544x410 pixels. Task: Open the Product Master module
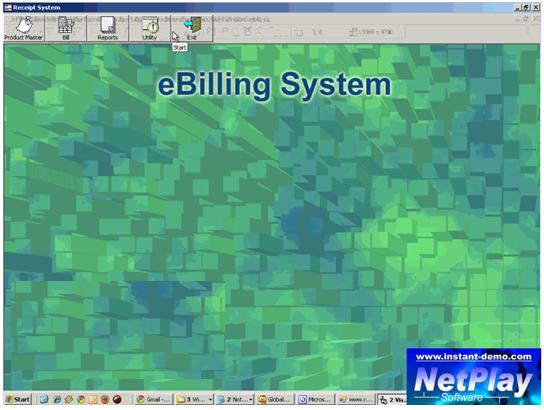pos(24,28)
